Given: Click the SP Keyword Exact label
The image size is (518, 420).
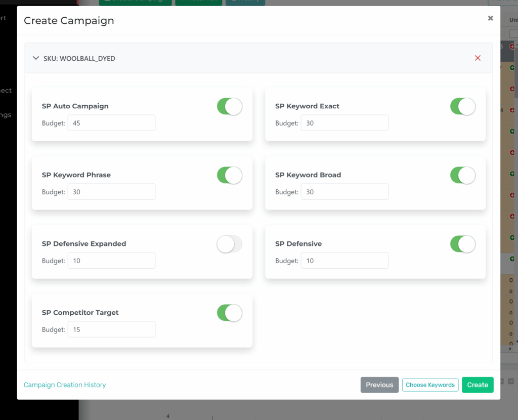Looking at the screenshot, I should [307, 106].
